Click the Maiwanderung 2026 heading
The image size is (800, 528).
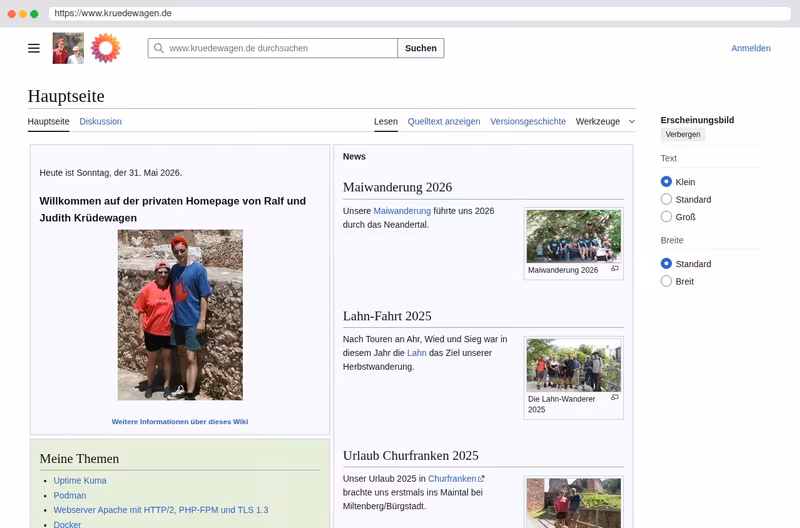[397, 187]
